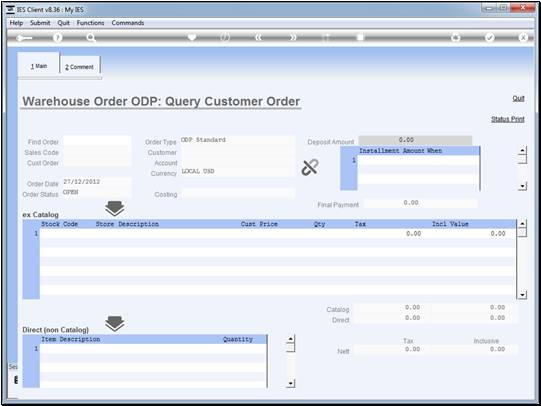Click the ex Catalog scrollbar down arrow

522,295
